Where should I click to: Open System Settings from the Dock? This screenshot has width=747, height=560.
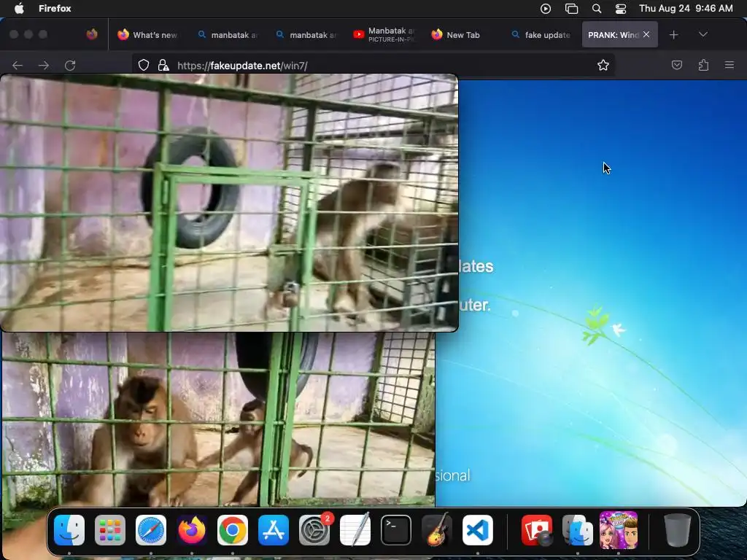[314, 530]
